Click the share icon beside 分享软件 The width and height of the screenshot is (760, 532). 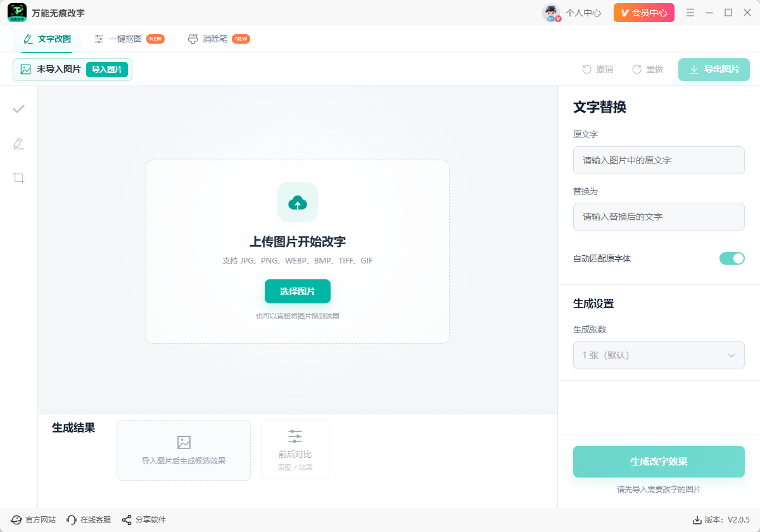[x=127, y=520]
